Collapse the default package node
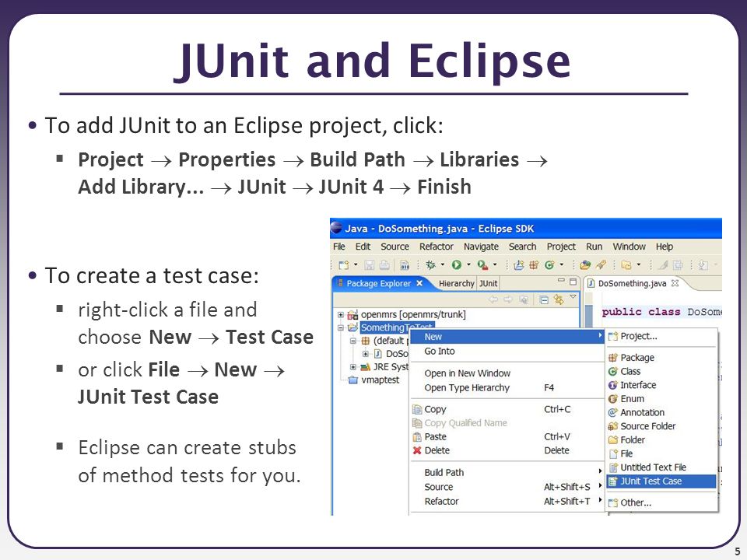The image size is (747, 560). pyautogui.click(x=353, y=341)
